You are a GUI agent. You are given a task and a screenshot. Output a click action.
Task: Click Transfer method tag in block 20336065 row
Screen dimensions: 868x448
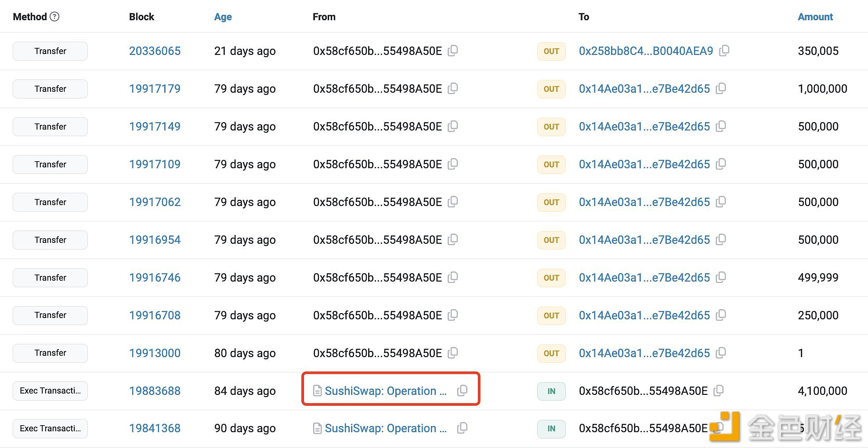(x=50, y=51)
